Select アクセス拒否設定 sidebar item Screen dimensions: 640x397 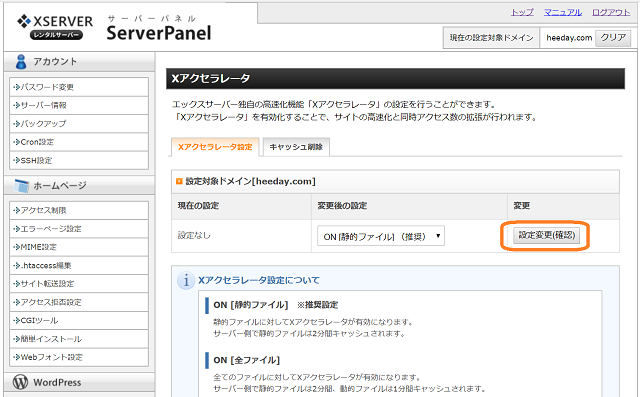click(x=79, y=302)
